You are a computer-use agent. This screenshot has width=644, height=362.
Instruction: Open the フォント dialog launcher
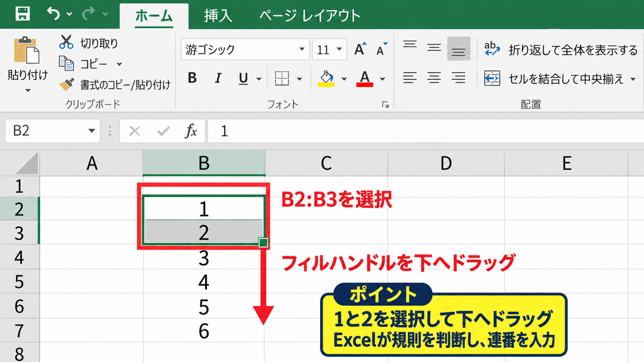(x=386, y=105)
